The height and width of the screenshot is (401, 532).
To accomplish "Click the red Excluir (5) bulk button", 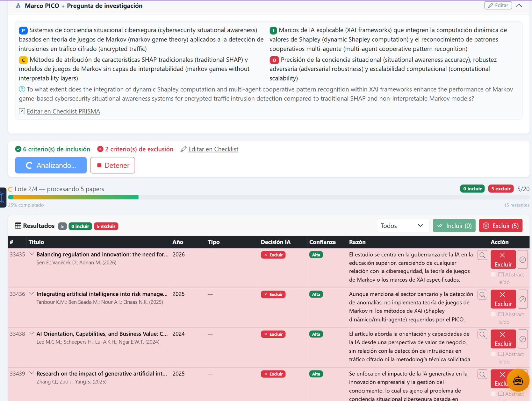I will pos(501,226).
